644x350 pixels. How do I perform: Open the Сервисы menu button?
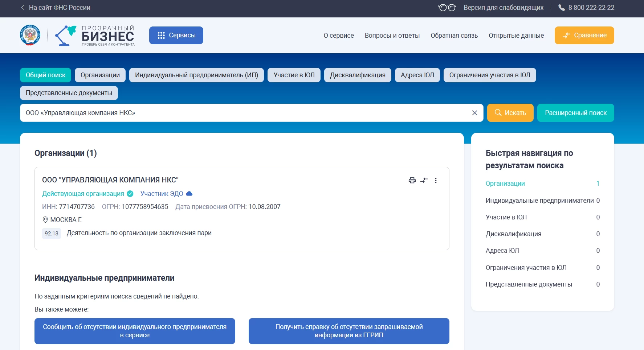[176, 36]
